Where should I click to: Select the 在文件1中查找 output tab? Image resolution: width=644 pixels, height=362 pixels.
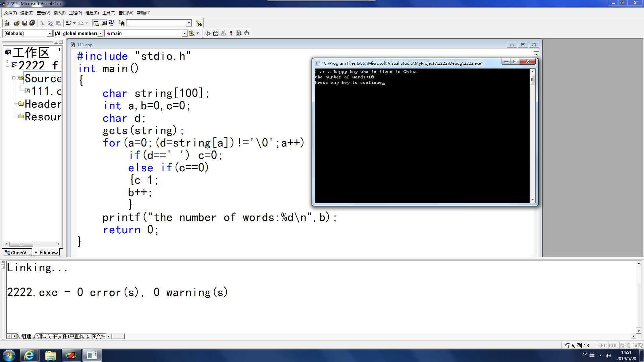(x=68, y=336)
